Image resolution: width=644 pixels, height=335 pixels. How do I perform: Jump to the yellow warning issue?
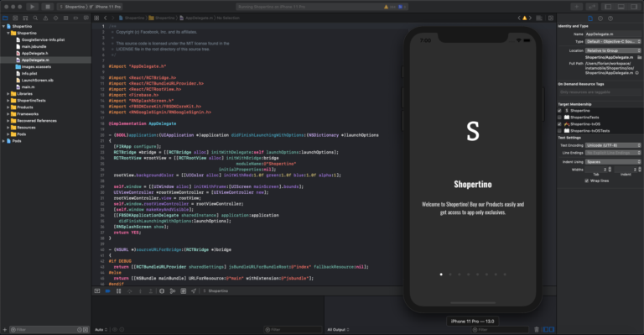524,18
